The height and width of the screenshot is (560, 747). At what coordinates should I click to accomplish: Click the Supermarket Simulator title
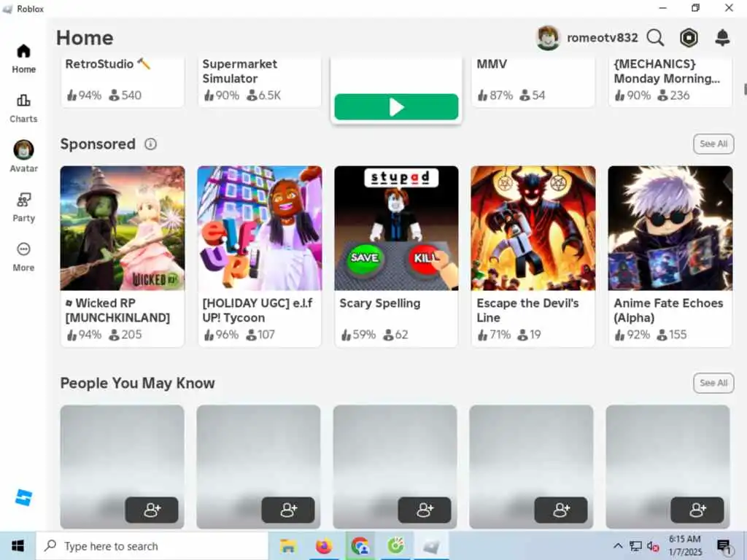pos(239,71)
